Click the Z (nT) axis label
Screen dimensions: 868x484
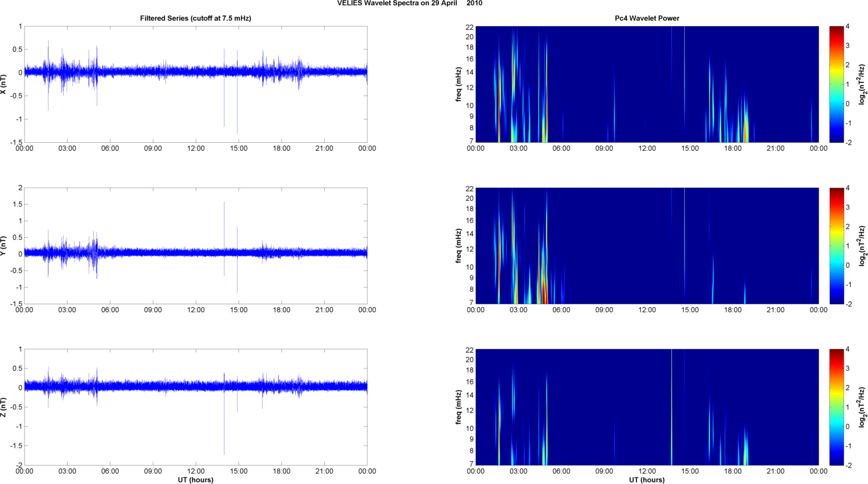(x=4, y=407)
